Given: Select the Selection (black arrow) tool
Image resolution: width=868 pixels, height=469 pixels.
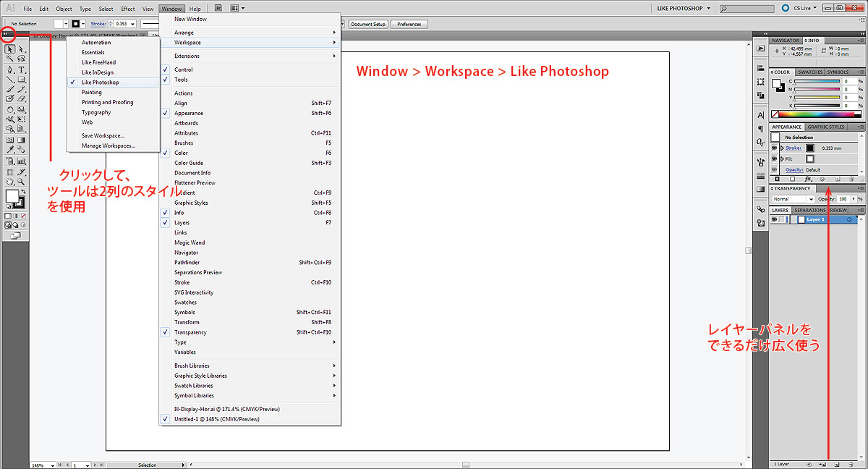Looking at the screenshot, I should pyautogui.click(x=9, y=49).
